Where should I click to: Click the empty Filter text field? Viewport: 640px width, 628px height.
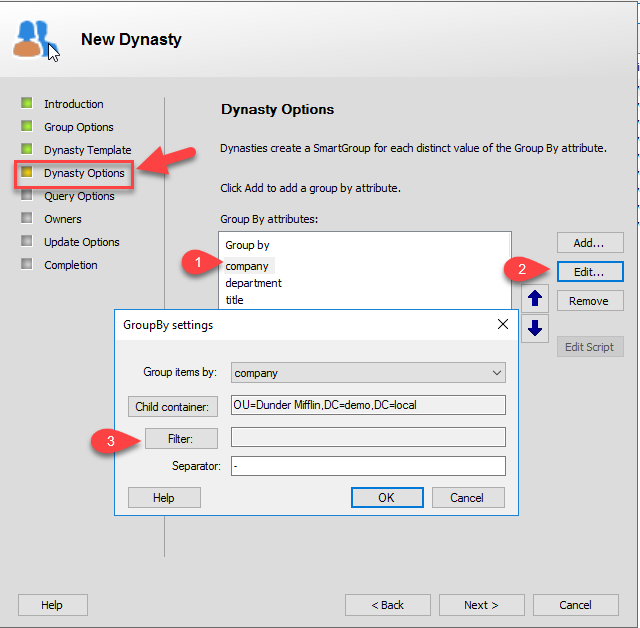368,437
